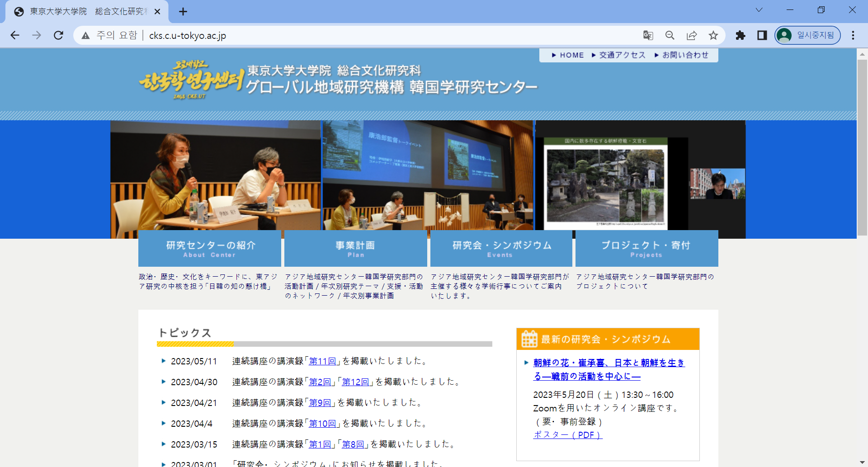The image size is (868, 467).
Task: Click the page scrollbar up arrow
Action: point(862,54)
